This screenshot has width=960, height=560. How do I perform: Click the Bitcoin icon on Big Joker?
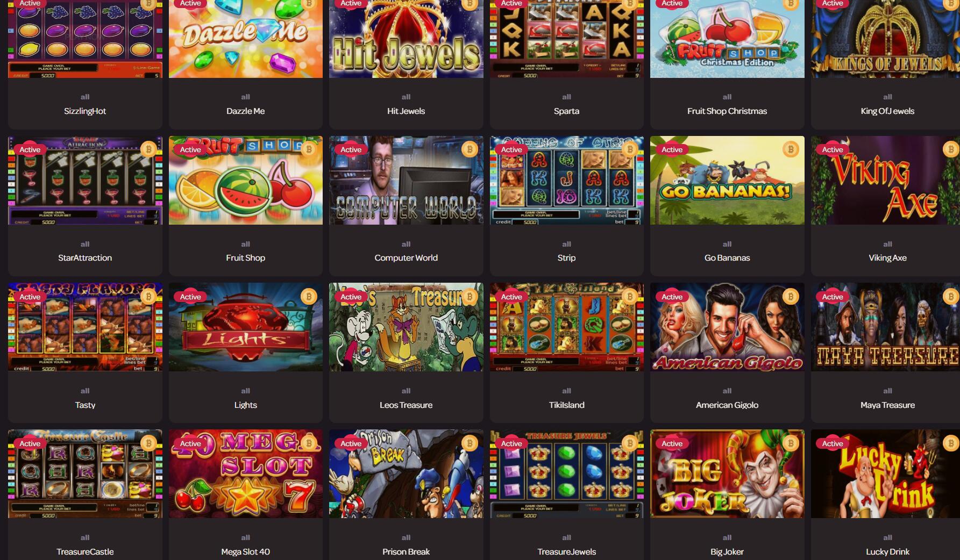point(790,443)
